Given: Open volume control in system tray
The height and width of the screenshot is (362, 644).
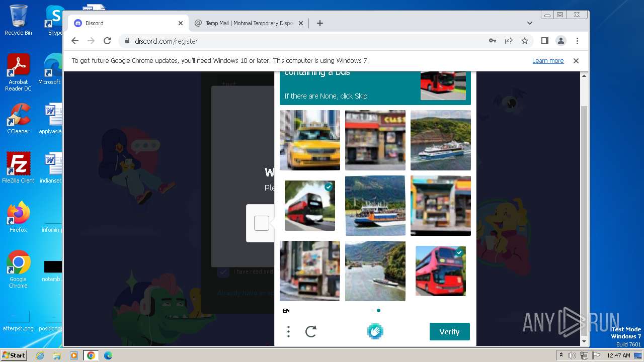Looking at the screenshot, I should (572, 355).
